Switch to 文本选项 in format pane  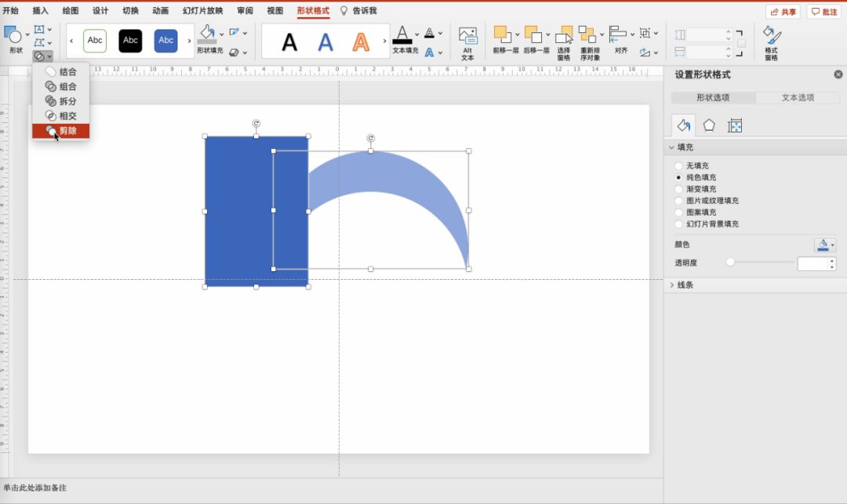tap(798, 98)
